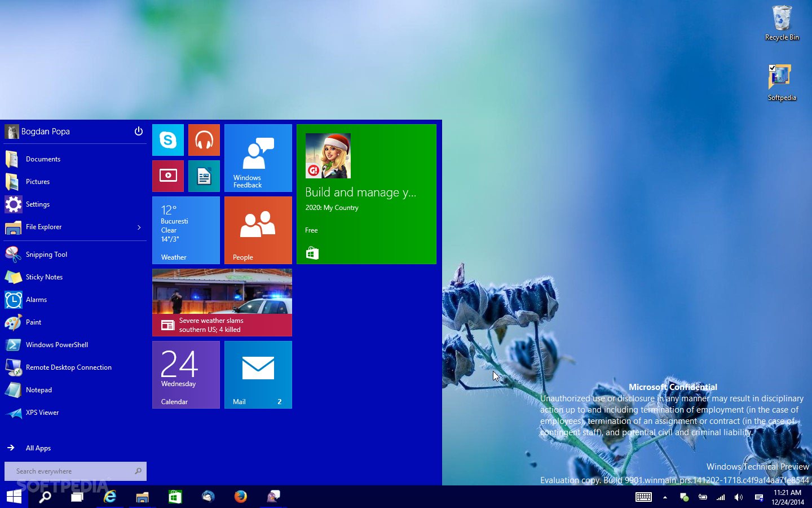Open Remote Desktop Connection
This screenshot has height=508, width=812.
pos(75,367)
